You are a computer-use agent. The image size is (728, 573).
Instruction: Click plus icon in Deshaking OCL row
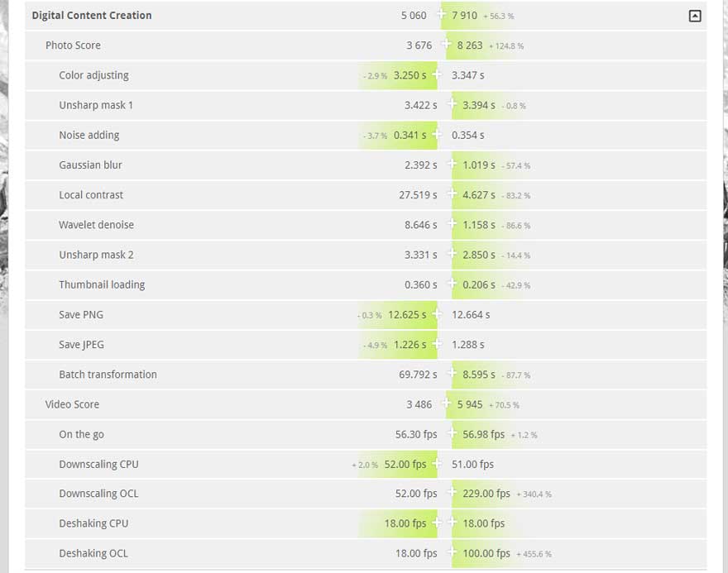click(452, 552)
